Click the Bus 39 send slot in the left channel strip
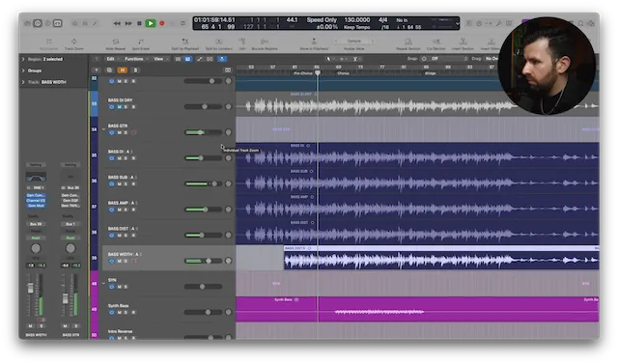The height and width of the screenshot is (364, 618). [36, 224]
